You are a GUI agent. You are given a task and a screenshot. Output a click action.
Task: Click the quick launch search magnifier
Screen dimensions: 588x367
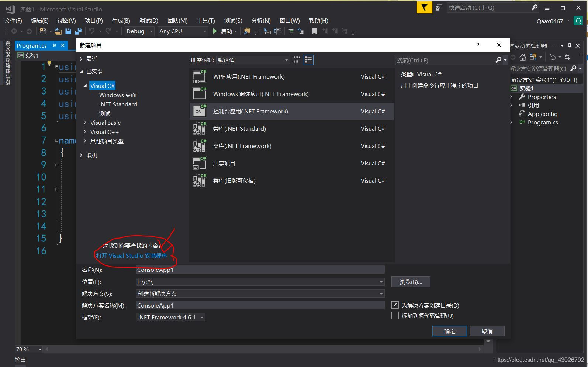pyautogui.click(x=535, y=7)
